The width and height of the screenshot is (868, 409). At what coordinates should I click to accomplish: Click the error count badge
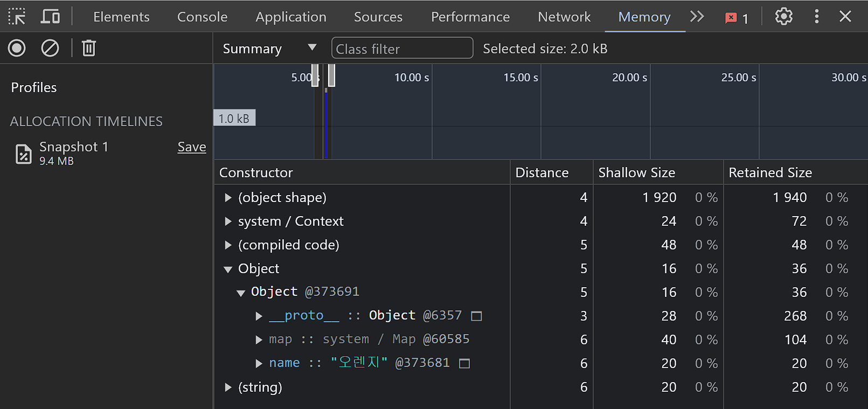coord(737,18)
